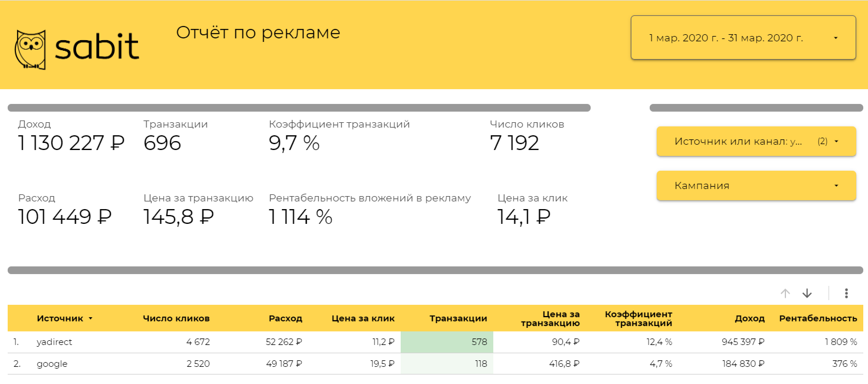This screenshot has width=868, height=384.
Task: Click the 945 397 ₽ revenue cell
Action: [x=743, y=342]
